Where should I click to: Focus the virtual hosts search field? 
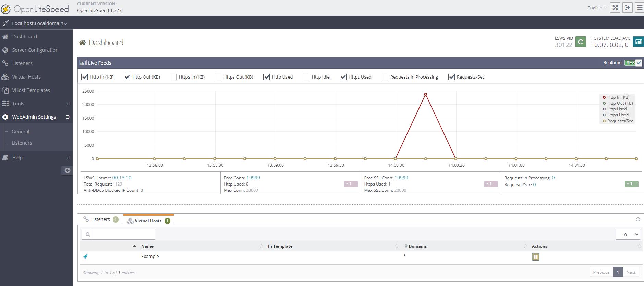[x=124, y=234]
